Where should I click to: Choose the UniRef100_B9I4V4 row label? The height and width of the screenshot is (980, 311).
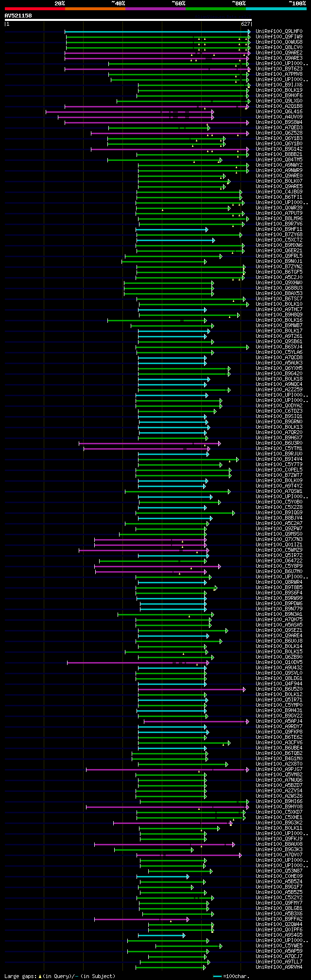click(279, 459)
